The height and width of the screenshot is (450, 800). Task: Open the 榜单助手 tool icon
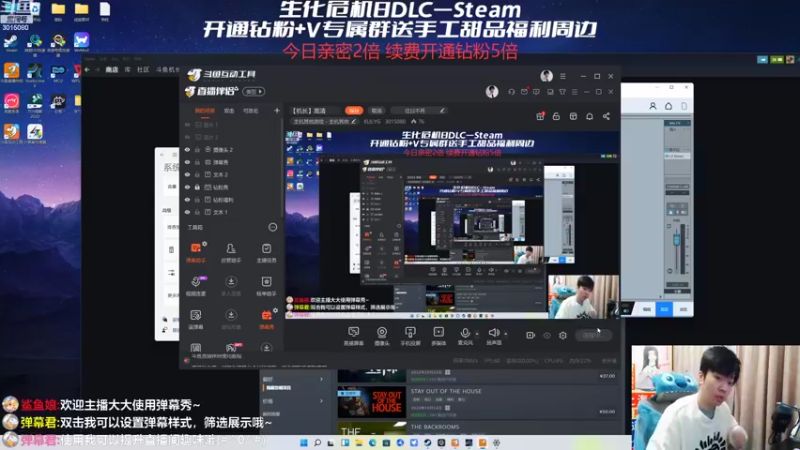pyautogui.click(x=266, y=286)
